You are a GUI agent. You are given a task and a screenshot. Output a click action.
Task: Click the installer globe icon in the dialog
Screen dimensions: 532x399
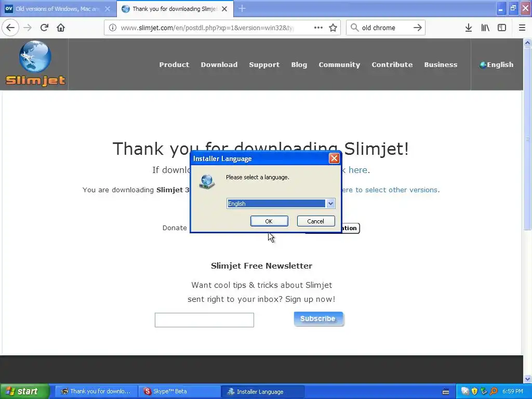pos(207,181)
